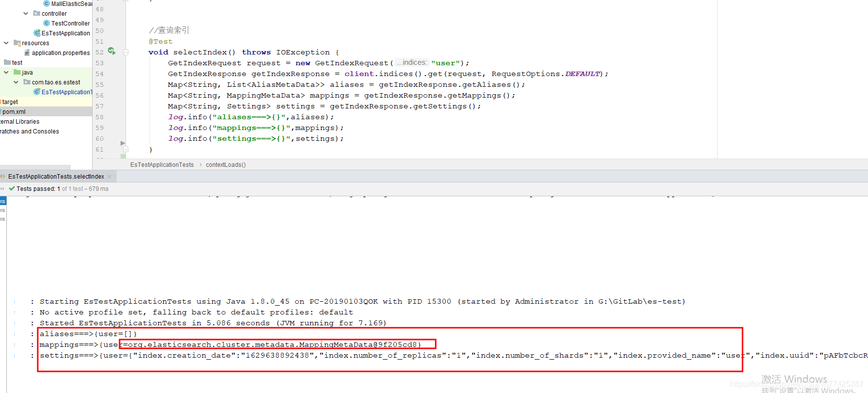The width and height of the screenshot is (868, 393).
Task: Click RequestOptions.DEFAULT on line 54
Action: 546,74
